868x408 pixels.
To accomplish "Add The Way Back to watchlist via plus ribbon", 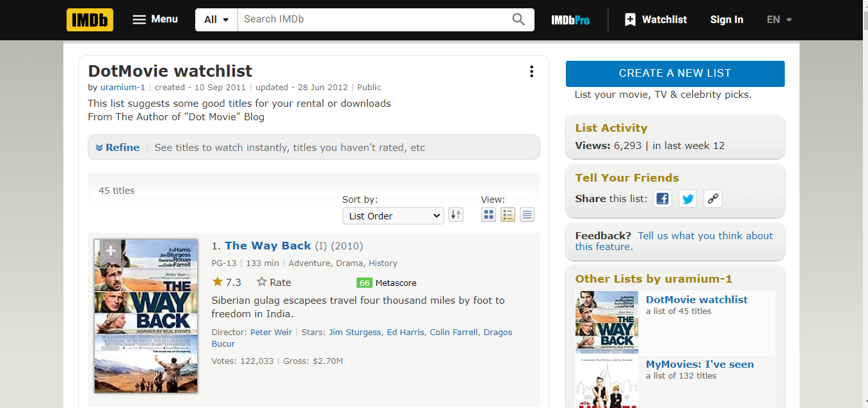I will (110, 252).
